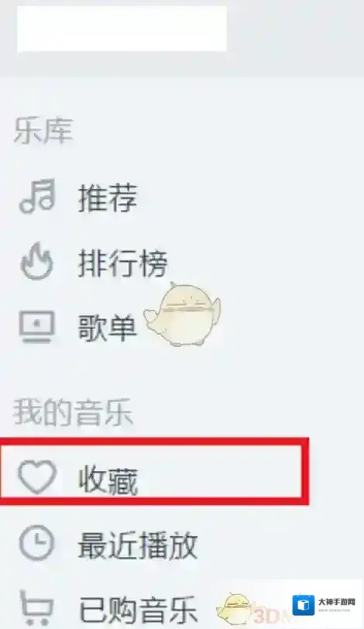Click the 3DM watermark text
364x629 pixels.
coord(270,616)
